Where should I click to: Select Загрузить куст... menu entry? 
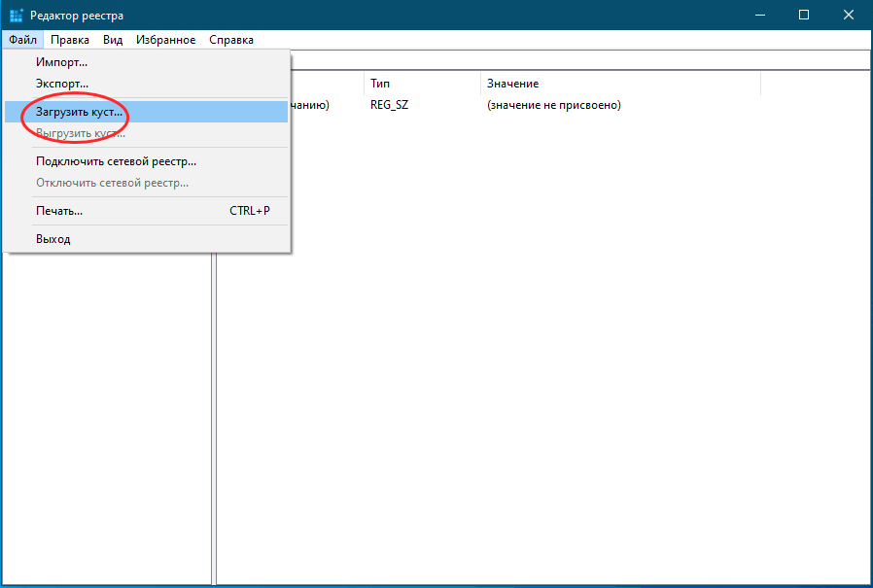point(80,112)
